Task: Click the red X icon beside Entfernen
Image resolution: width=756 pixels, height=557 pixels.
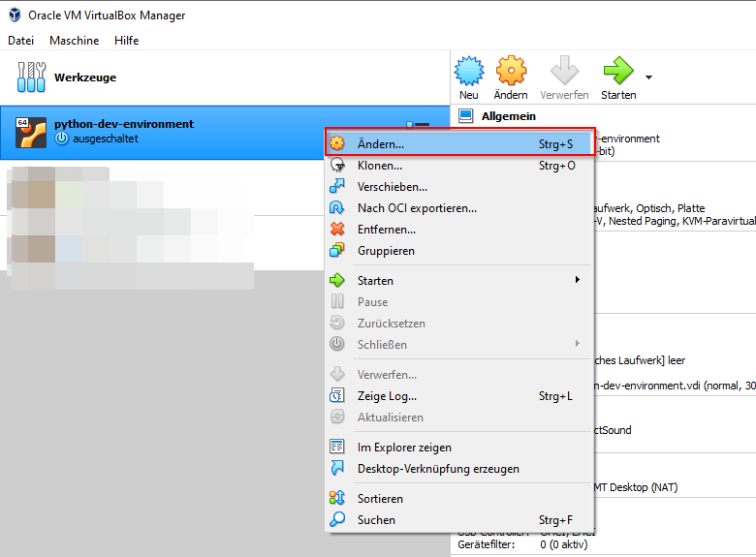Action: (337, 229)
